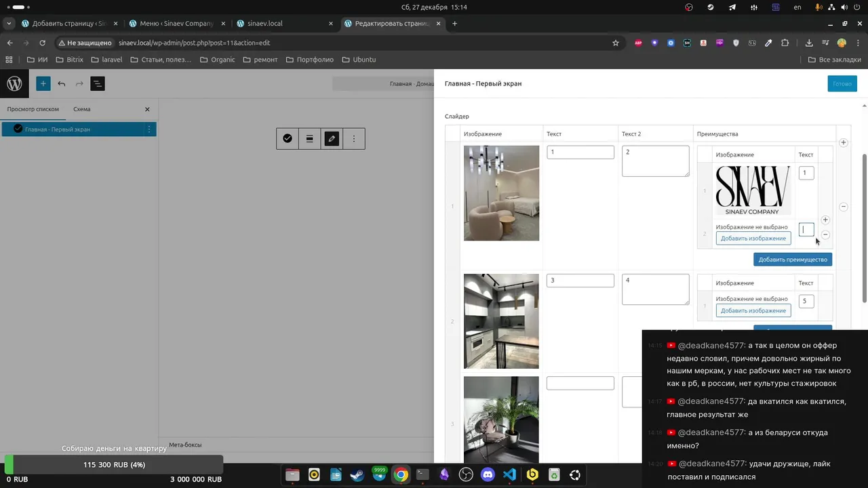Click the SINAEV COMPANY logo image

tap(753, 190)
